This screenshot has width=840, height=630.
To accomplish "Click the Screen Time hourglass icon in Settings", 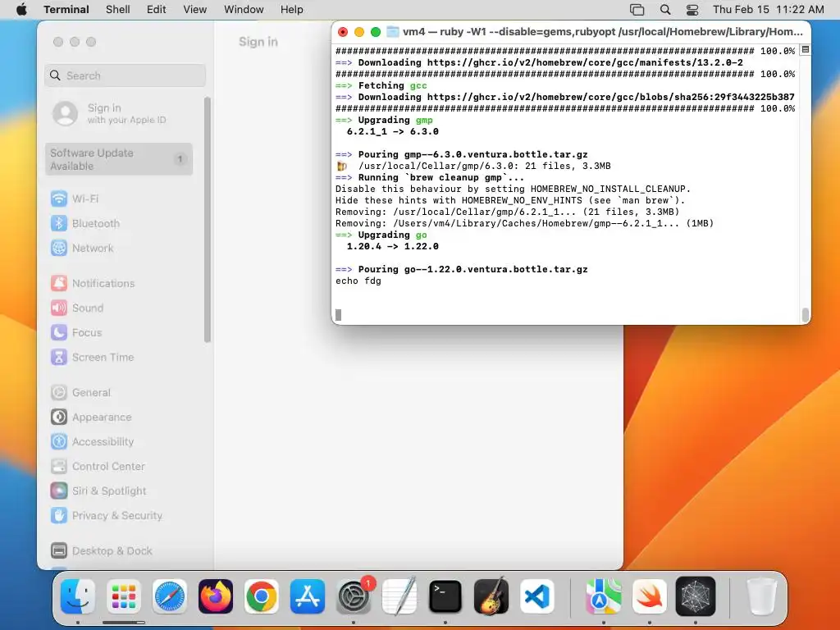I will (x=59, y=358).
